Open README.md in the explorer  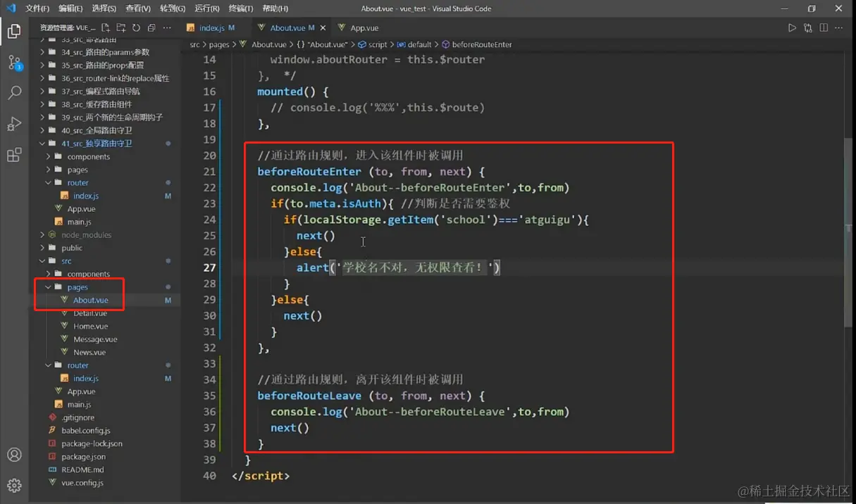point(82,470)
